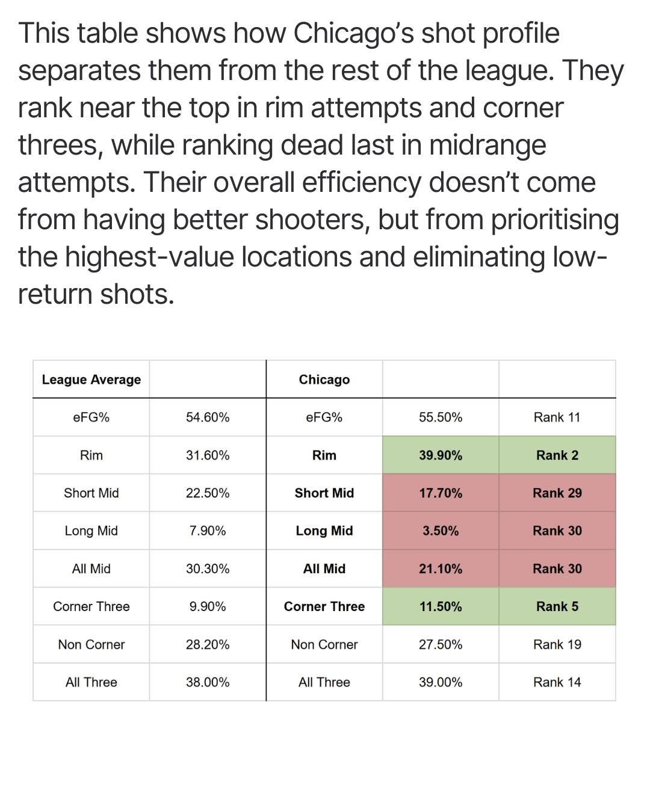Click the bold Corner Three label under Chicago
Image resolution: width=650 pixels, height=812 pixels.
pos(324,607)
